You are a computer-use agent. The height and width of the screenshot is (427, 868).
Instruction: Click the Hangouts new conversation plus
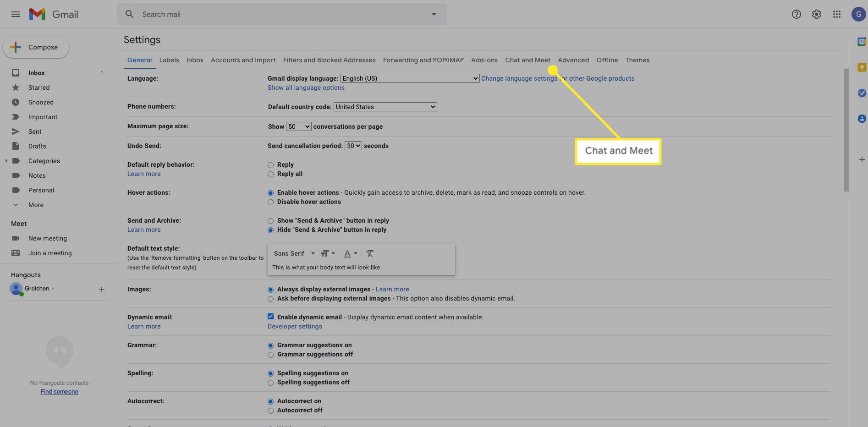[x=102, y=290]
